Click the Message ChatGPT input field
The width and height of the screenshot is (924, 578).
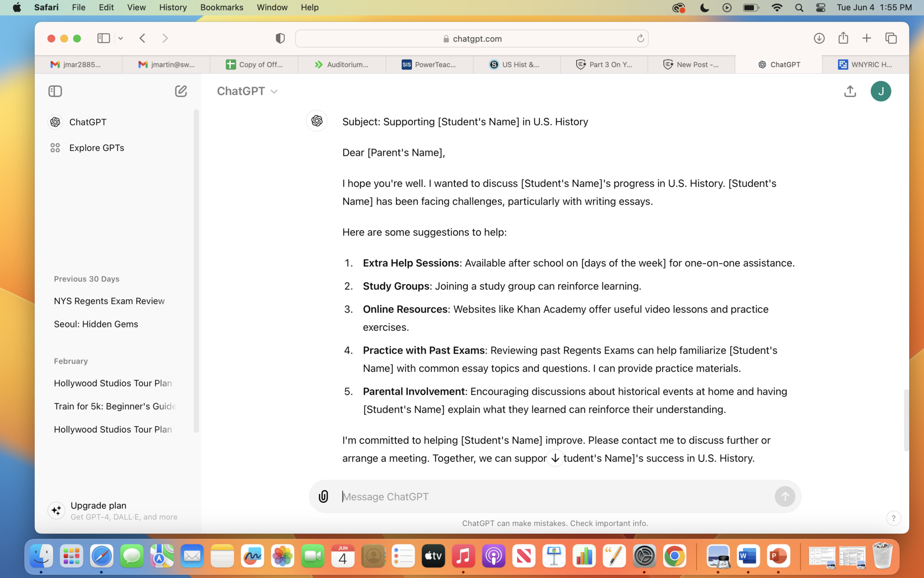[555, 496]
